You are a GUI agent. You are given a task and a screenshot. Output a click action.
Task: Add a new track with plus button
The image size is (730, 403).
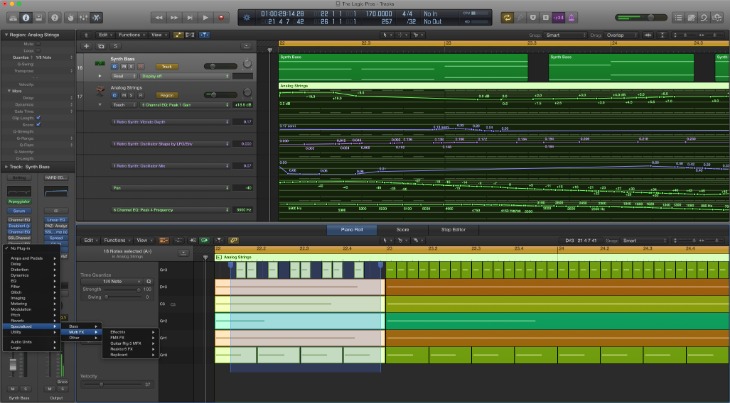click(x=88, y=46)
